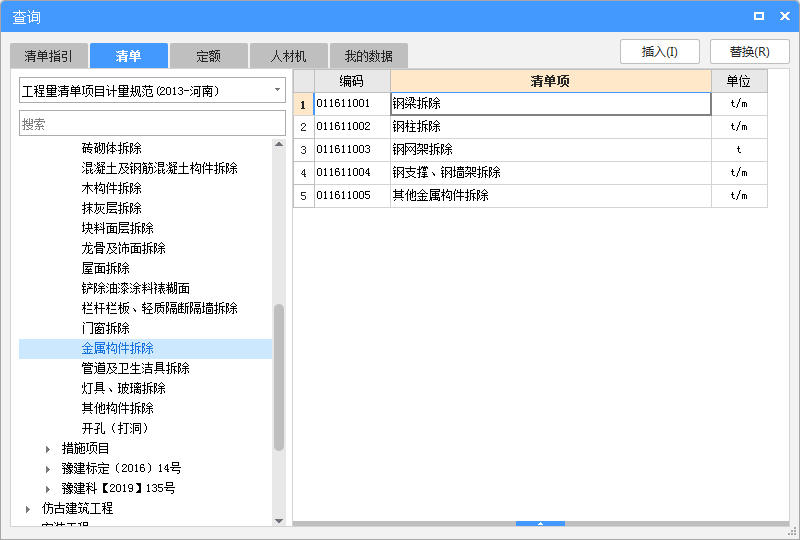Expand the 措施项目 node arrow
The width and height of the screenshot is (800, 540).
(48, 449)
